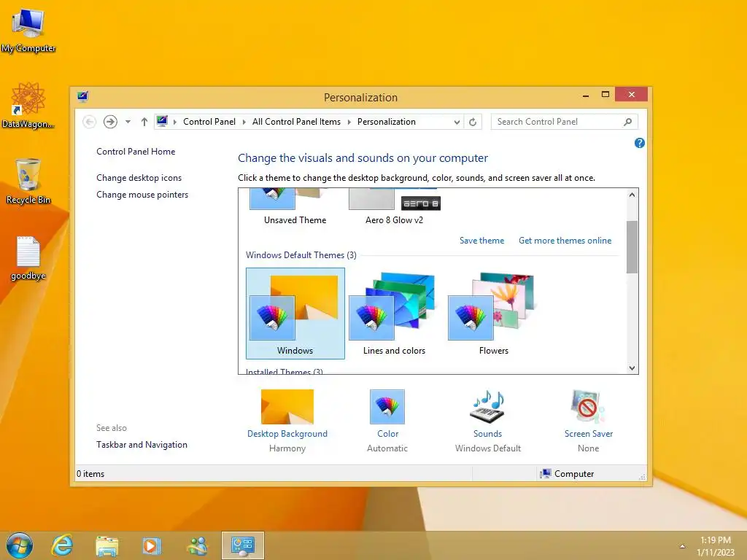Open address bar history dropdown

tap(457, 122)
